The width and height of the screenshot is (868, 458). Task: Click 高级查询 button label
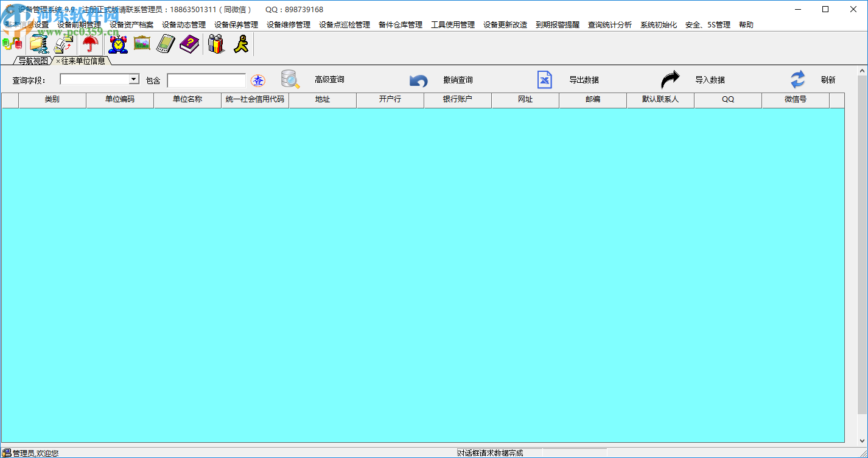pyautogui.click(x=329, y=80)
